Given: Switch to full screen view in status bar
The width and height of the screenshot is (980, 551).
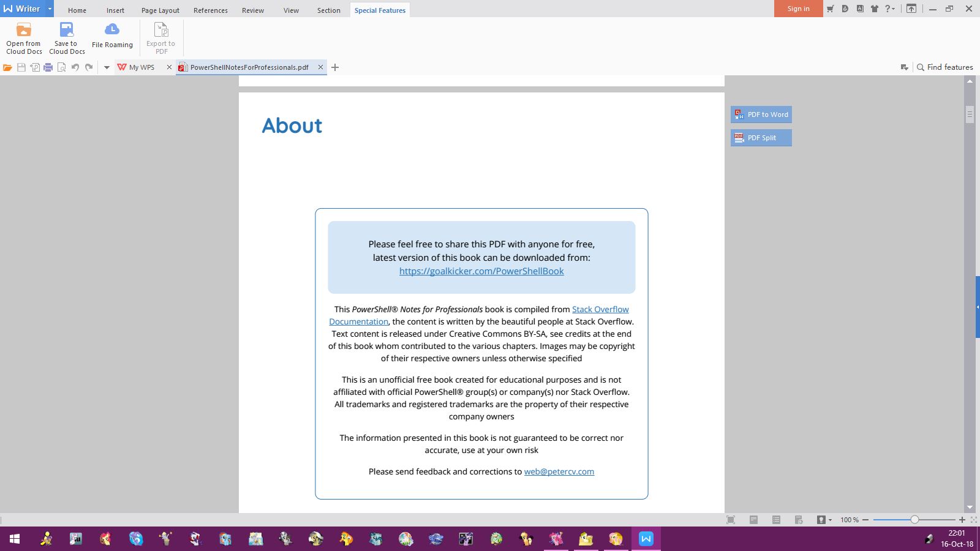Looking at the screenshot, I should click(x=731, y=520).
